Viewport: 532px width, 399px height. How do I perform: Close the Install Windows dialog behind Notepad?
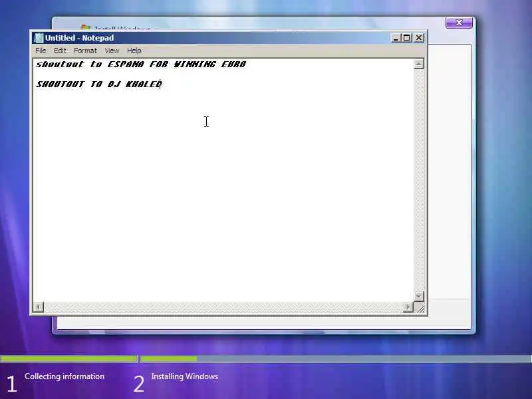click(x=459, y=23)
